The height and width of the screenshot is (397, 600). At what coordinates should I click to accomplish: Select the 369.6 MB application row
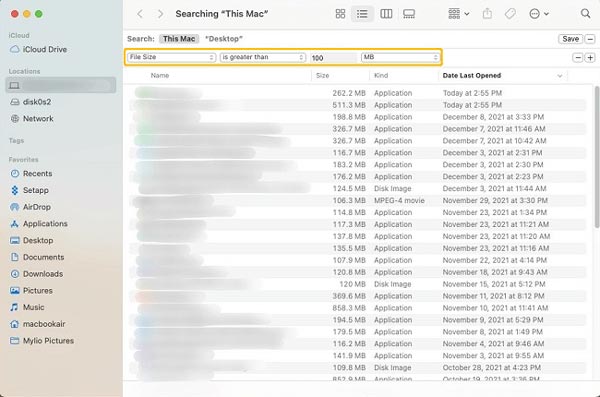[357, 296]
